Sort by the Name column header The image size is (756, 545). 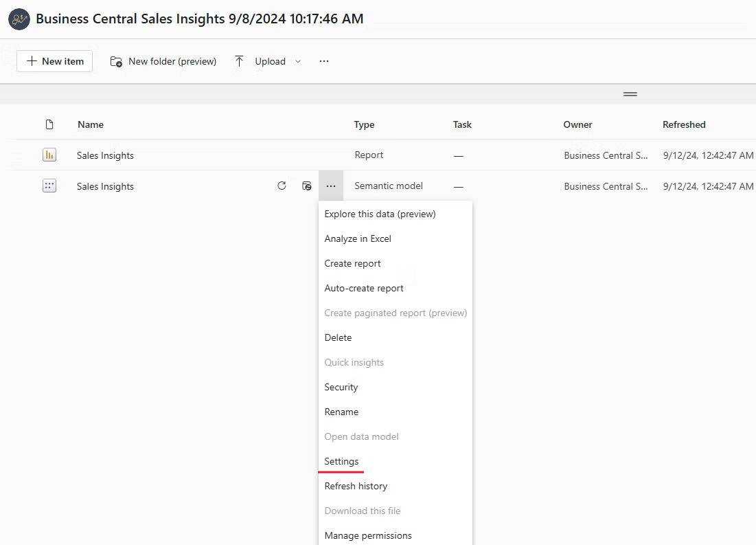tap(91, 124)
